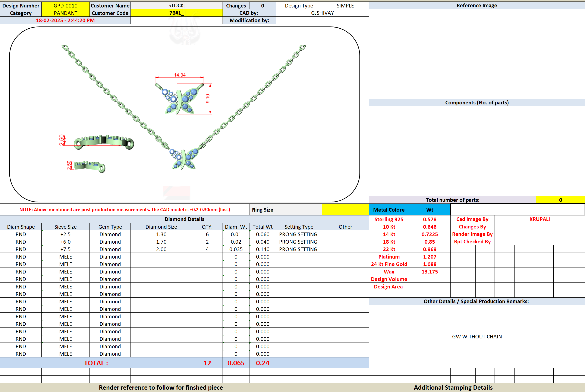The height and width of the screenshot is (392, 585).
Task: Select the GPD-0010 design number cell
Action: (x=66, y=6)
